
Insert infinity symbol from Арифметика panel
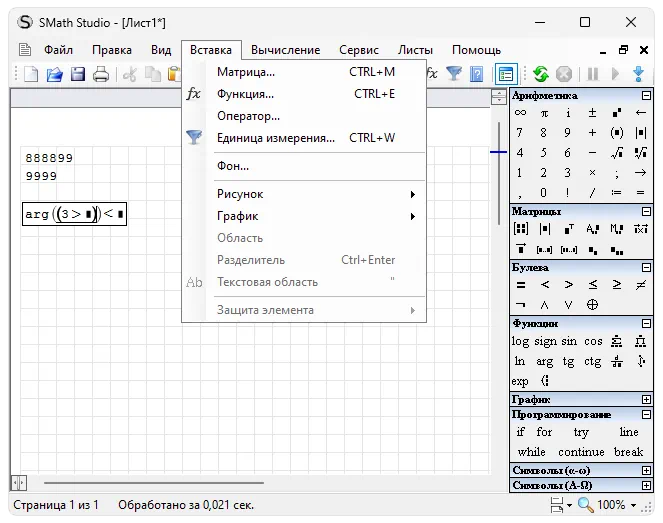click(x=521, y=112)
